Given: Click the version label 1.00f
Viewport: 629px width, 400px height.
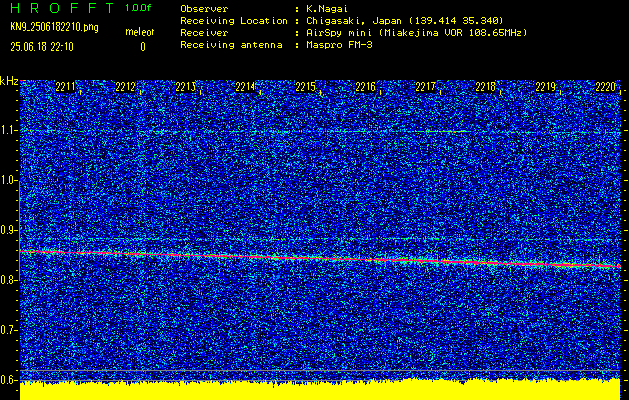Looking at the screenshot, I should 138,8.
